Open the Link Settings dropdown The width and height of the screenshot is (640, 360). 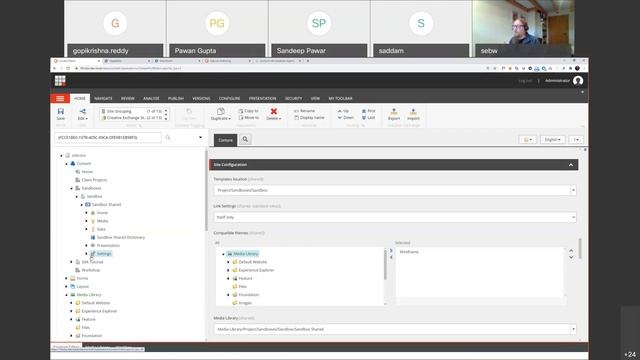tap(573, 217)
